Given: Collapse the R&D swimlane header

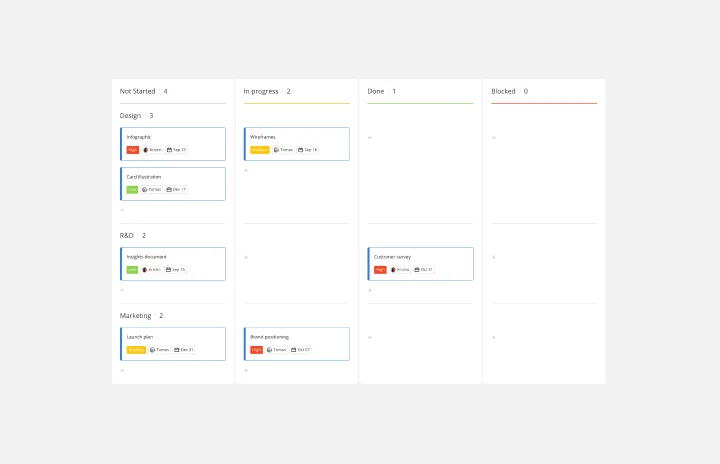Looking at the screenshot, I should pos(127,236).
